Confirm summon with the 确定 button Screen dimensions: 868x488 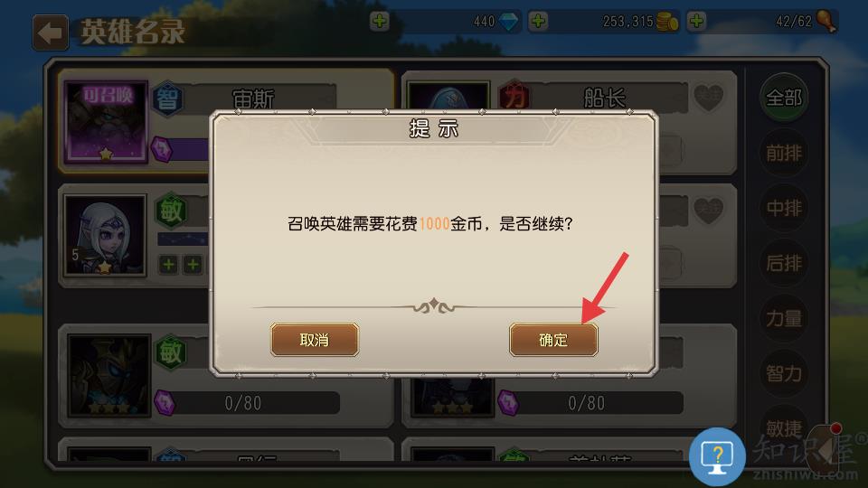coord(553,340)
